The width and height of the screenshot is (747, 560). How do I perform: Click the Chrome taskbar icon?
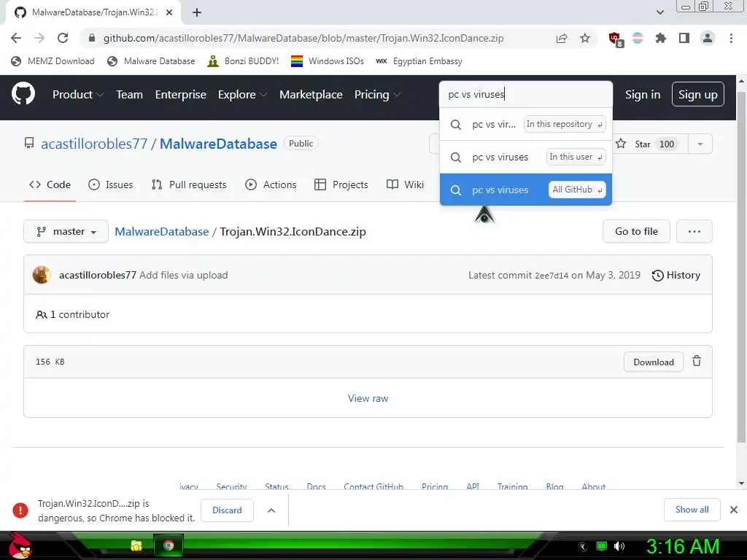click(169, 545)
